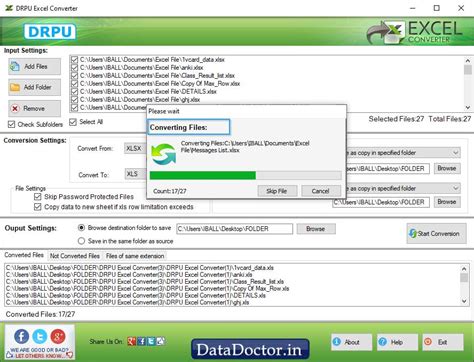
Task: Click the Converting Files heading box
Action: click(189, 127)
